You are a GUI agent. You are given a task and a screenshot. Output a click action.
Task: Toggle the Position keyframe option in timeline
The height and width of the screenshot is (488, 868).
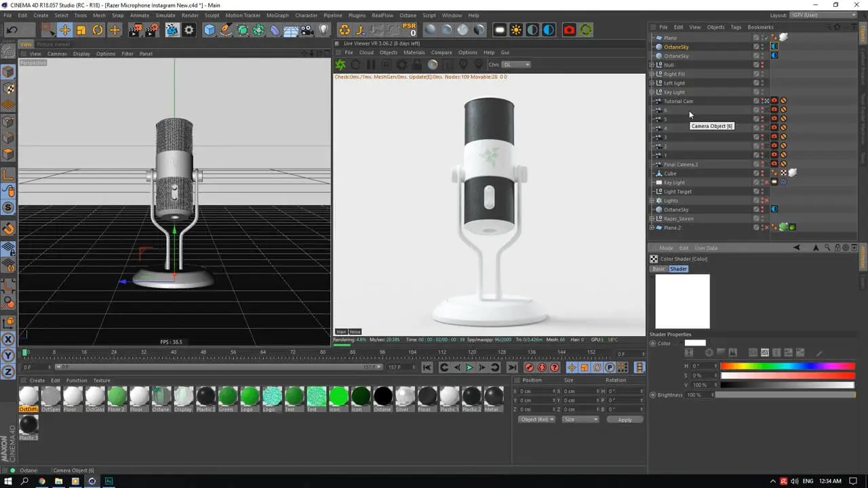click(572, 367)
